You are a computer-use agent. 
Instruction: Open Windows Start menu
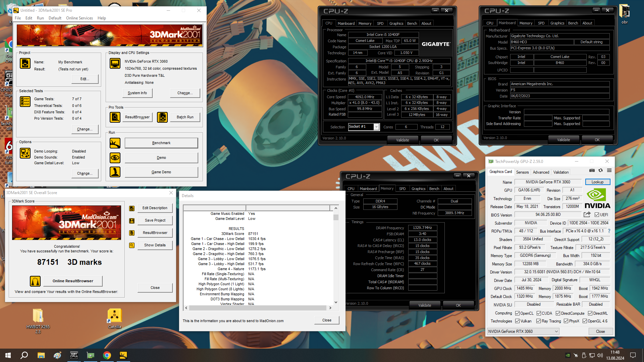tap(8, 355)
